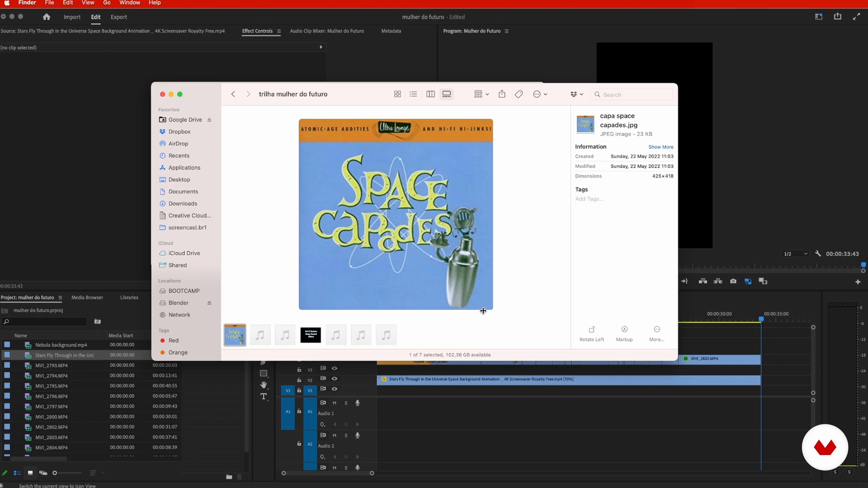
Task: Toggle V2 track output eye
Action: click(335, 379)
